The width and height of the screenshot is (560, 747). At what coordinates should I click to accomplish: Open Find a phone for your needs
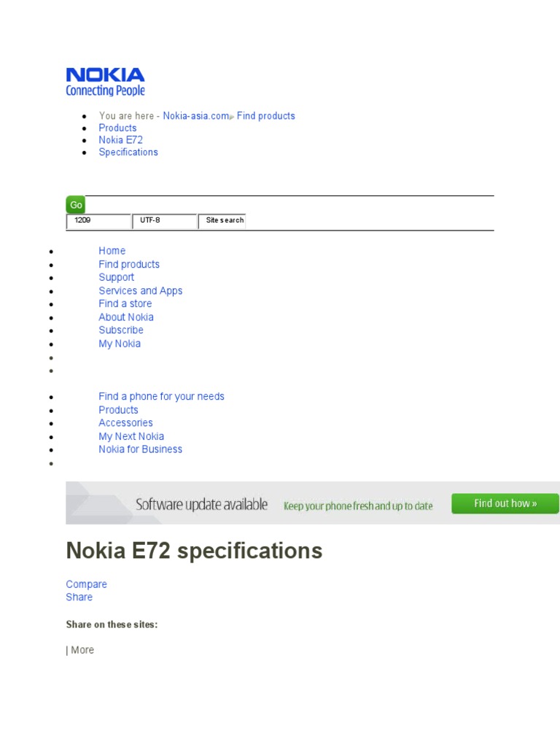pyautogui.click(x=161, y=396)
